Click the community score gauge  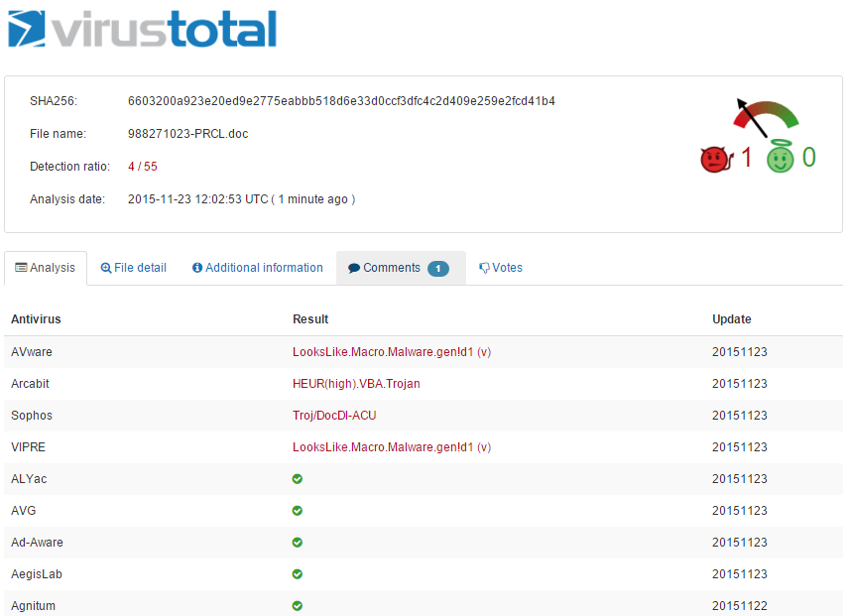(x=766, y=117)
